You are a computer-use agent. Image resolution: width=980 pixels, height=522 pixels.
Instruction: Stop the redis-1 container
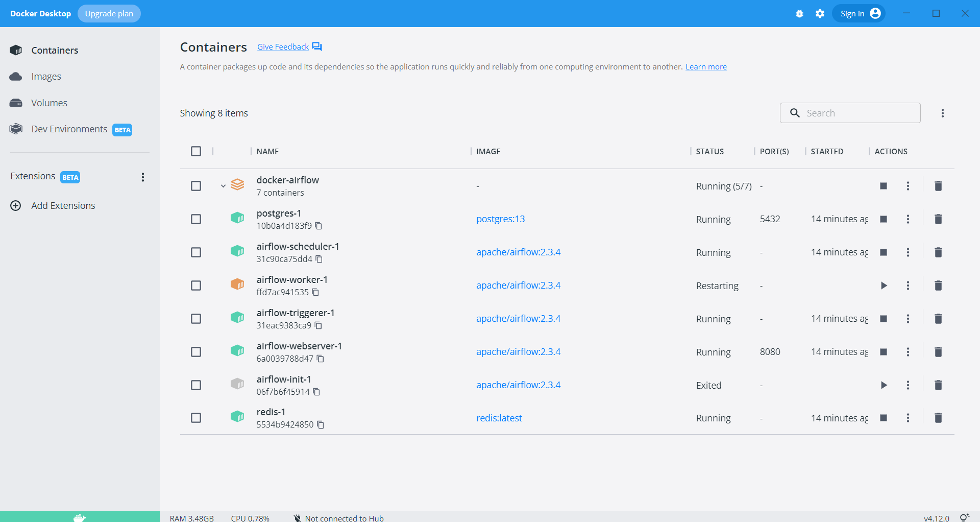(x=884, y=418)
